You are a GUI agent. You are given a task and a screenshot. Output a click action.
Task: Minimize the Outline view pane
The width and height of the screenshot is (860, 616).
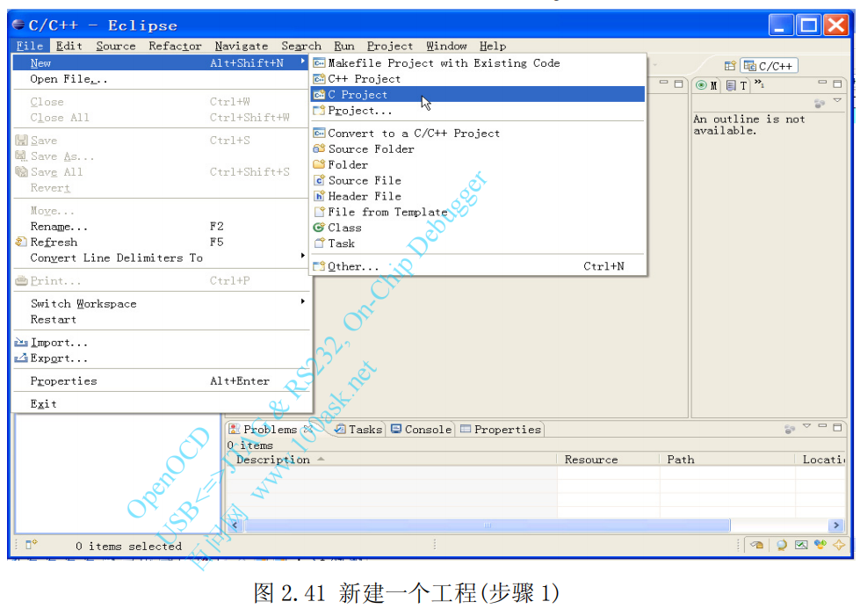[x=821, y=83]
